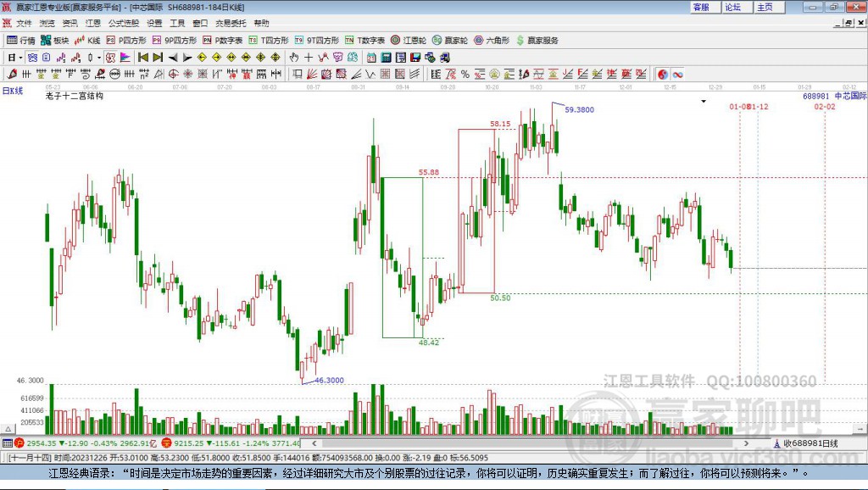Open the 帮助 menu
The width and height of the screenshot is (868, 490).
[x=261, y=23]
